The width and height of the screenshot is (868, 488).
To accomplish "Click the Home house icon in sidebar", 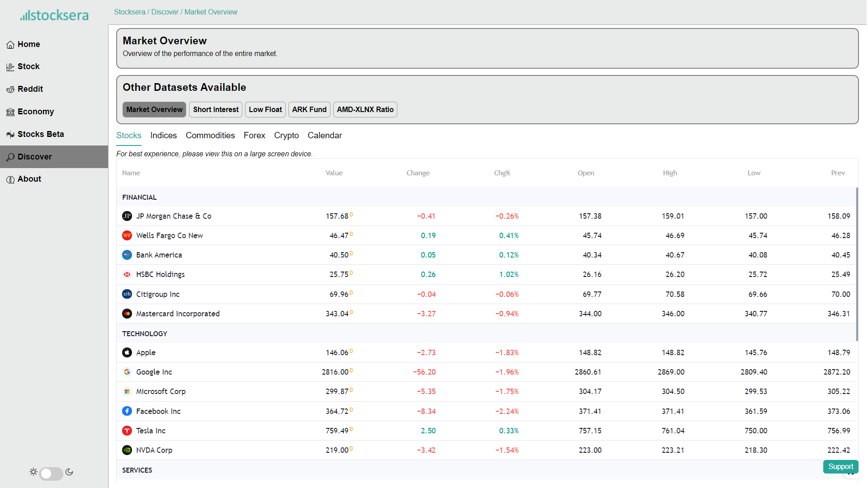I will (10, 45).
